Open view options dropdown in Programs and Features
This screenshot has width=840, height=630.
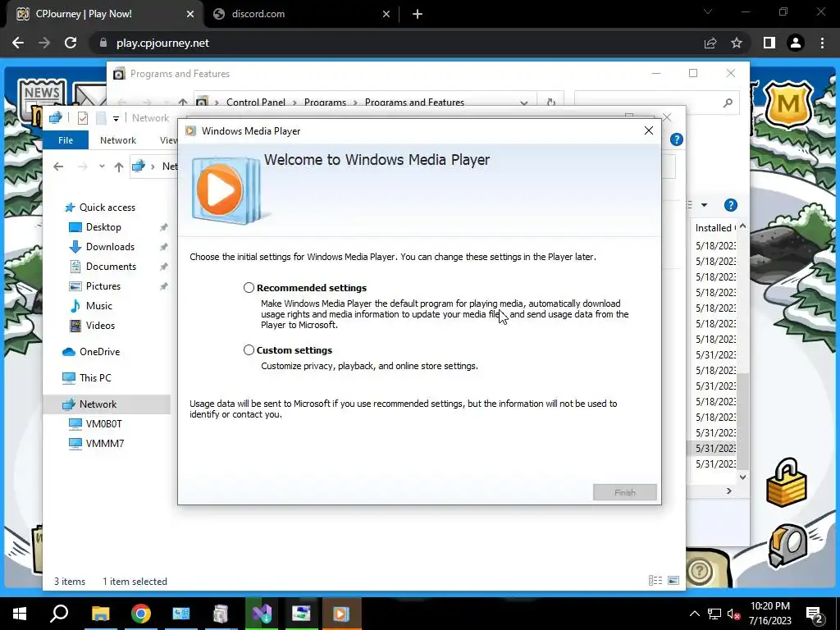click(705, 205)
